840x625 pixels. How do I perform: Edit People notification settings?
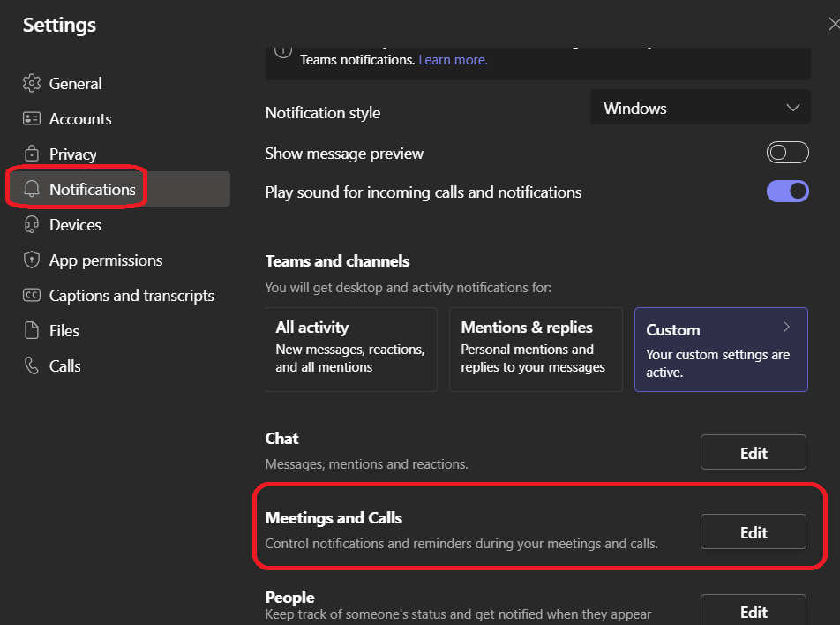753,611
